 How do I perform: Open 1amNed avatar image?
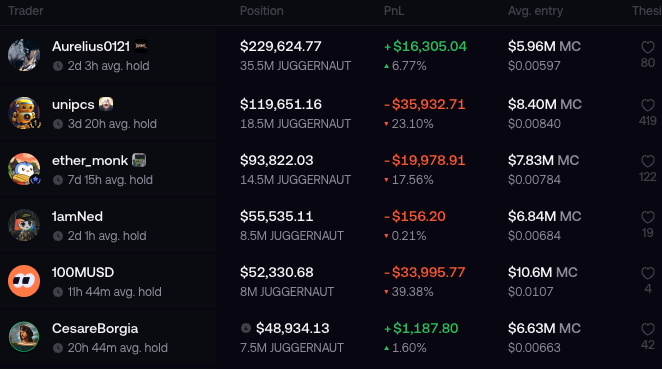24,225
